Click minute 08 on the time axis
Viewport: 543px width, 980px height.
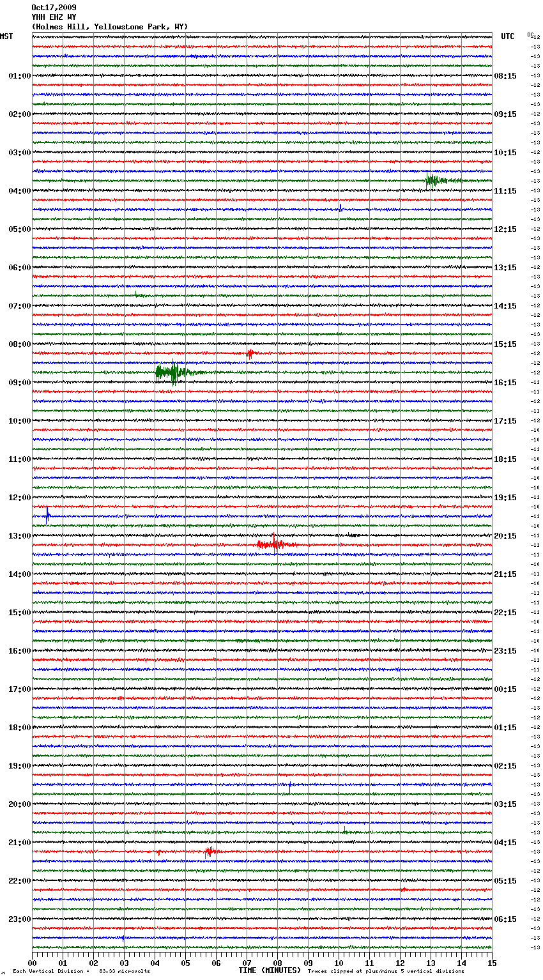pos(278,963)
